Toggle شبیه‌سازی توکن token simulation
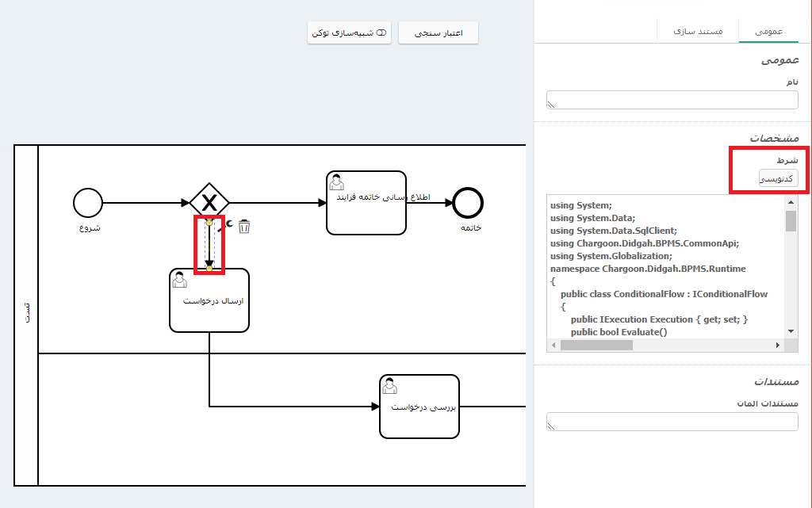 tap(349, 32)
